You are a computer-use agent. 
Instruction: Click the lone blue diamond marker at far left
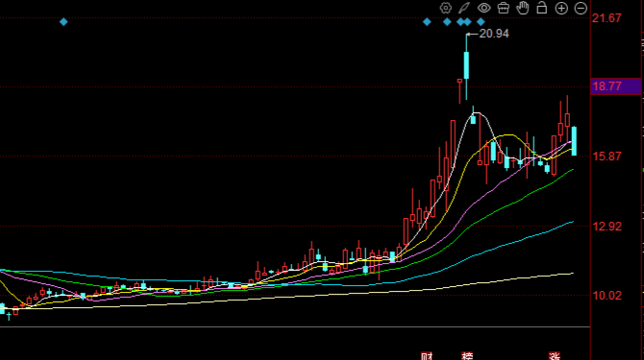pyautogui.click(x=63, y=22)
